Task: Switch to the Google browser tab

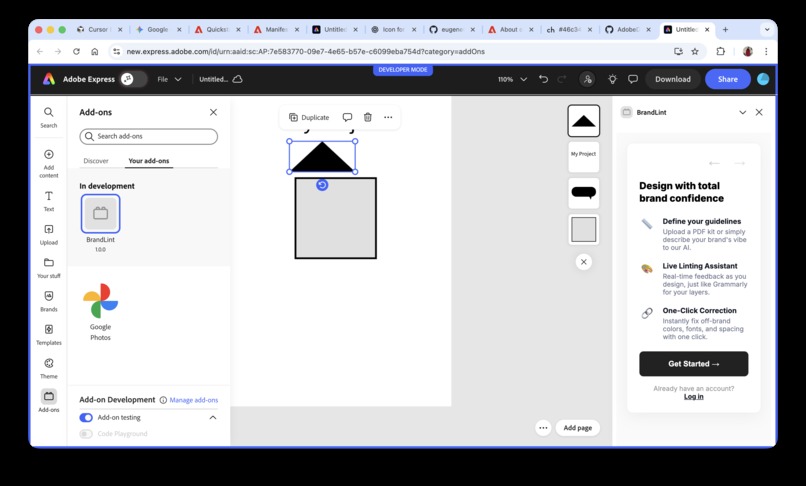Action: click(157, 30)
